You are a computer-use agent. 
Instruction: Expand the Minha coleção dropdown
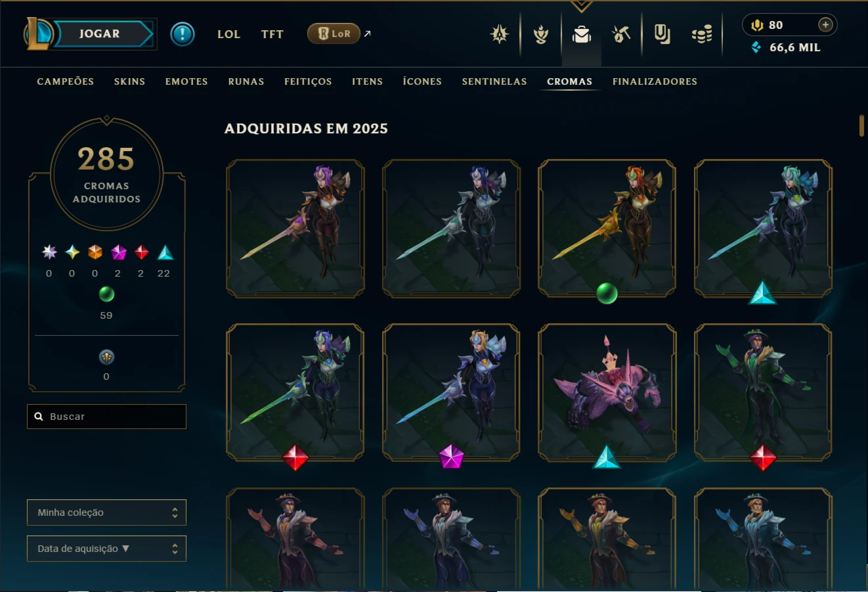106,512
